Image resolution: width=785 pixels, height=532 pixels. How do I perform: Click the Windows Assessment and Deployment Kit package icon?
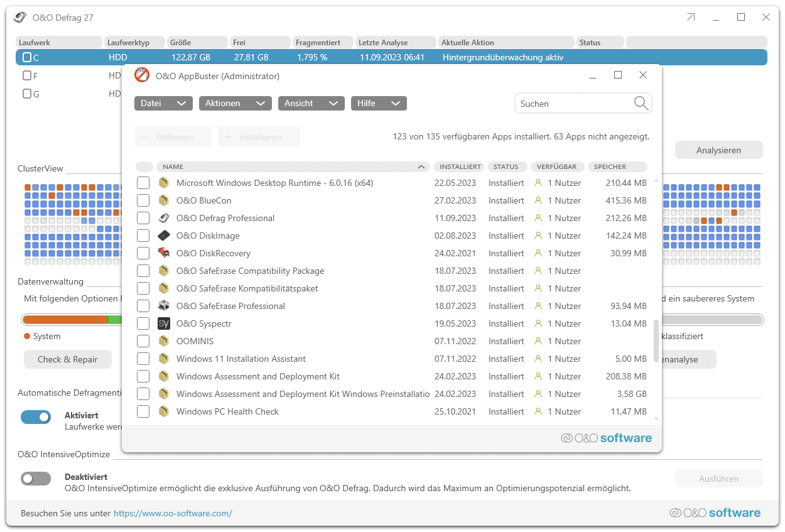[164, 376]
